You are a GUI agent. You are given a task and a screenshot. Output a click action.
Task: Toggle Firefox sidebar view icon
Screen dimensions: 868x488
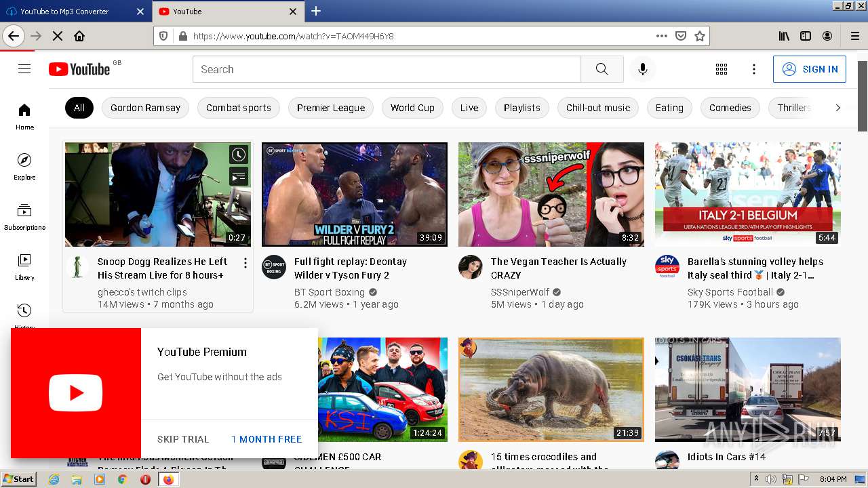point(806,36)
